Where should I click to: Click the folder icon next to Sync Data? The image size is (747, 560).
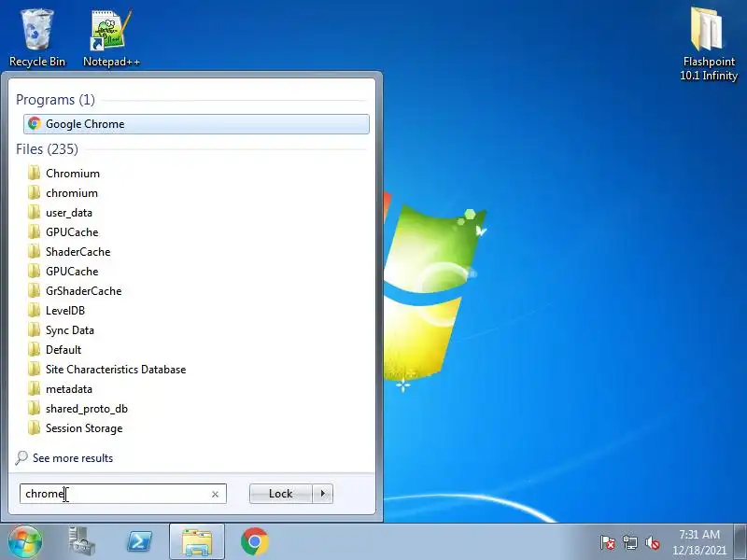click(35, 330)
